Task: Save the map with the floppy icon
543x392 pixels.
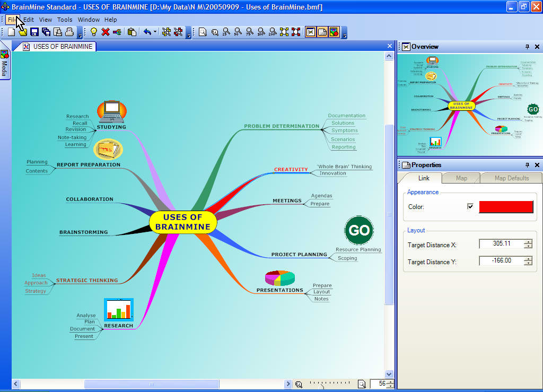Action: pyautogui.click(x=34, y=32)
